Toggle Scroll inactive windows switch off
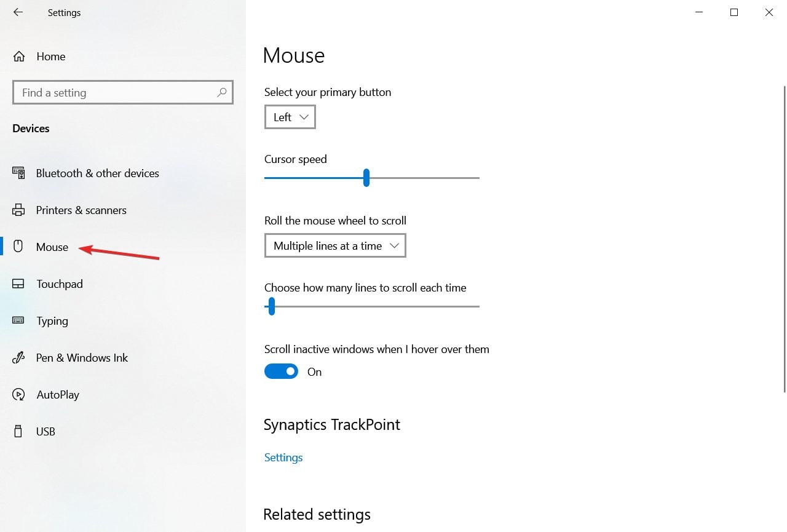 pos(281,371)
